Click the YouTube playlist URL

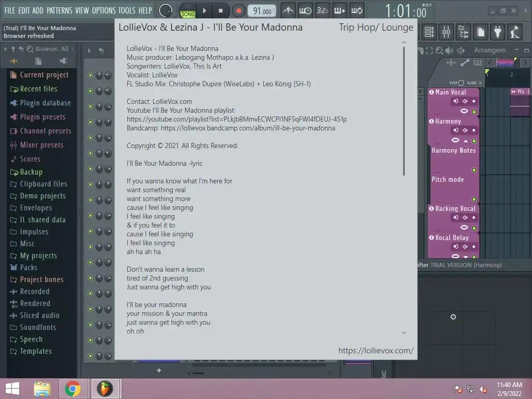click(237, 119)
